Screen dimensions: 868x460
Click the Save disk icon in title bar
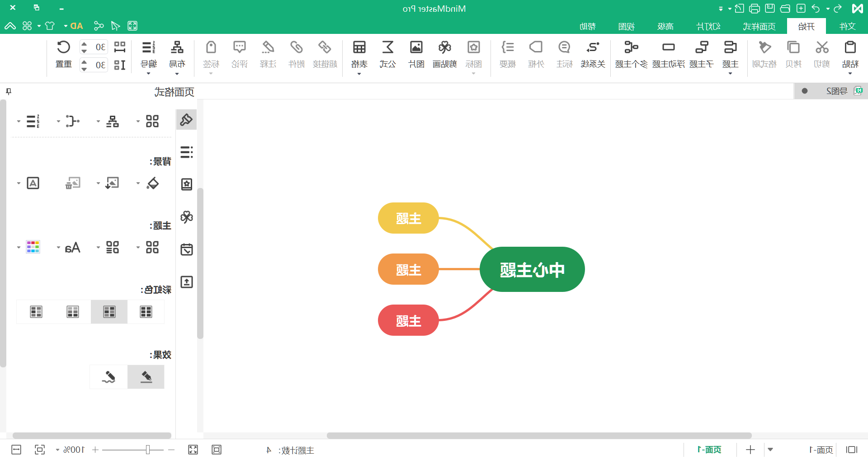click(770, 8)
